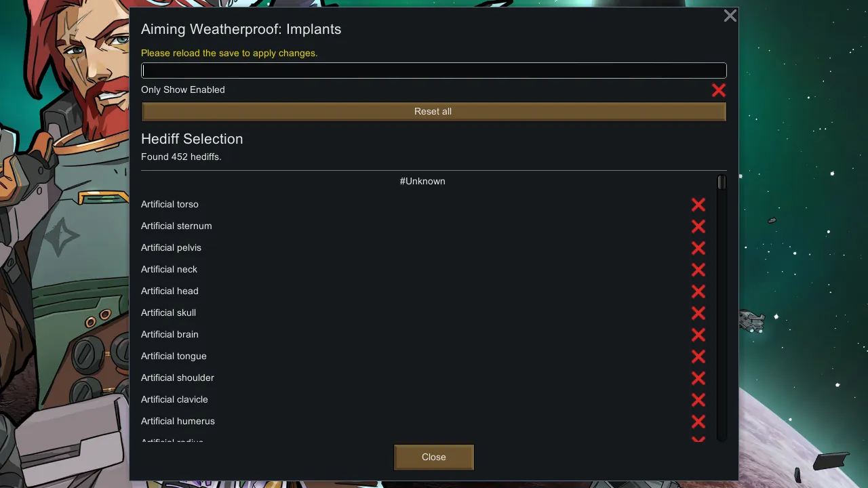Enable Artificial brain via its X icon
868x488 pixels.
pyautogui.click(x=698, y=334)
